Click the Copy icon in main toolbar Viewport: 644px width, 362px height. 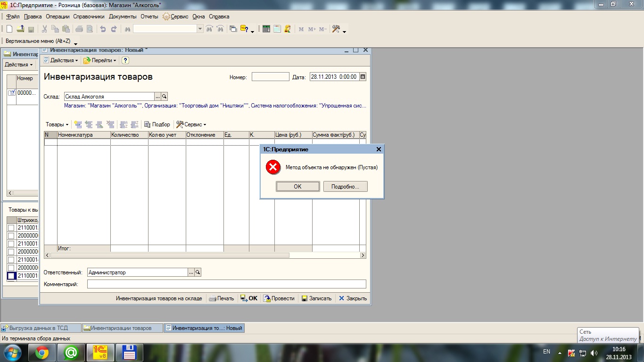tap(56, 29)
